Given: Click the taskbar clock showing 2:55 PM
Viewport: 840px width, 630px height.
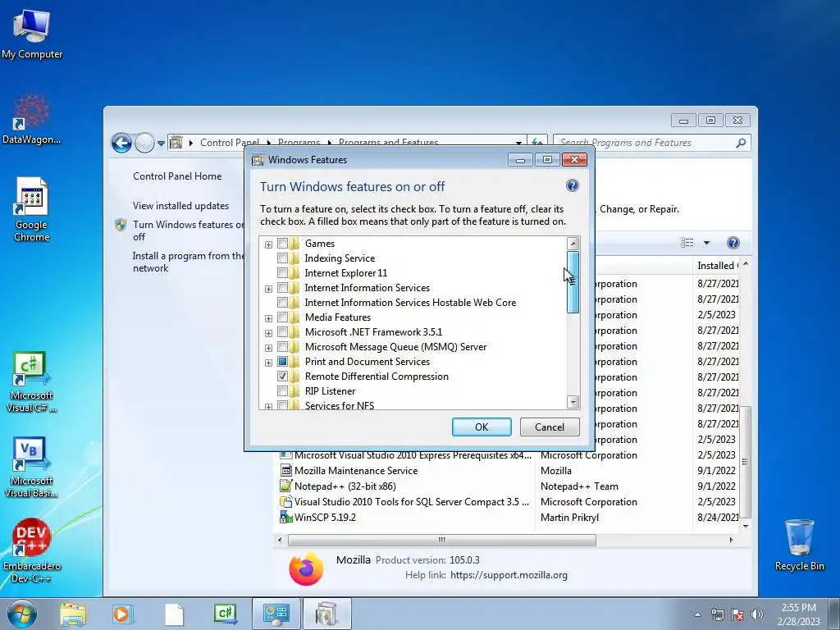Looking at the screenshot, I should (798, 614).
